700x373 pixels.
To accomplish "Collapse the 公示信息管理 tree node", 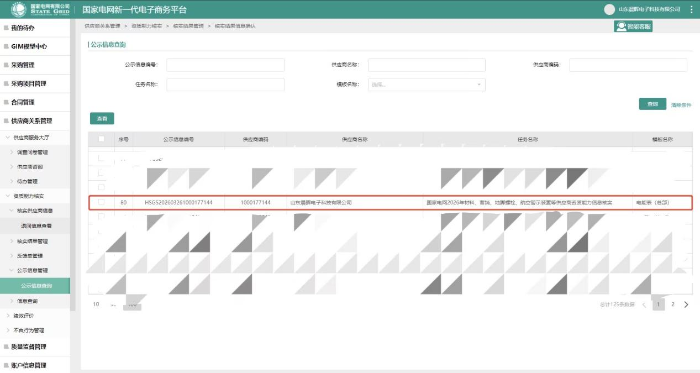I will pos(12,270).
